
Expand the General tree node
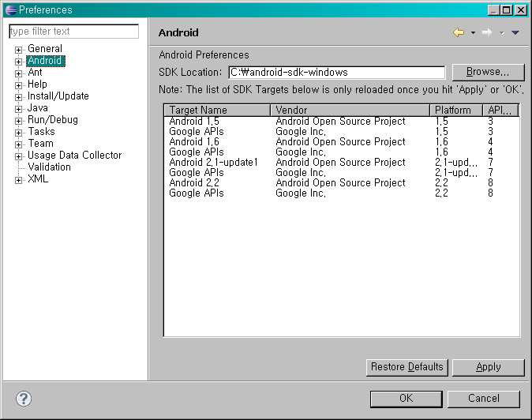[18, 50]
